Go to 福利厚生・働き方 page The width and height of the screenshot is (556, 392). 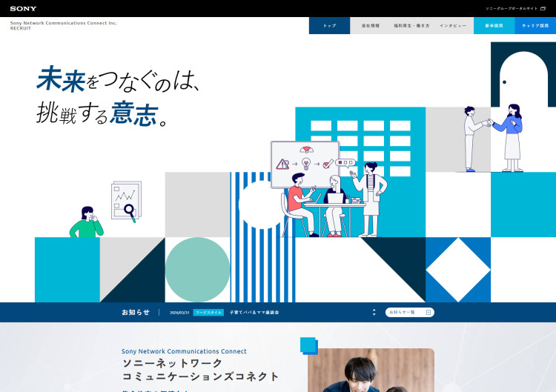(411, 26)
